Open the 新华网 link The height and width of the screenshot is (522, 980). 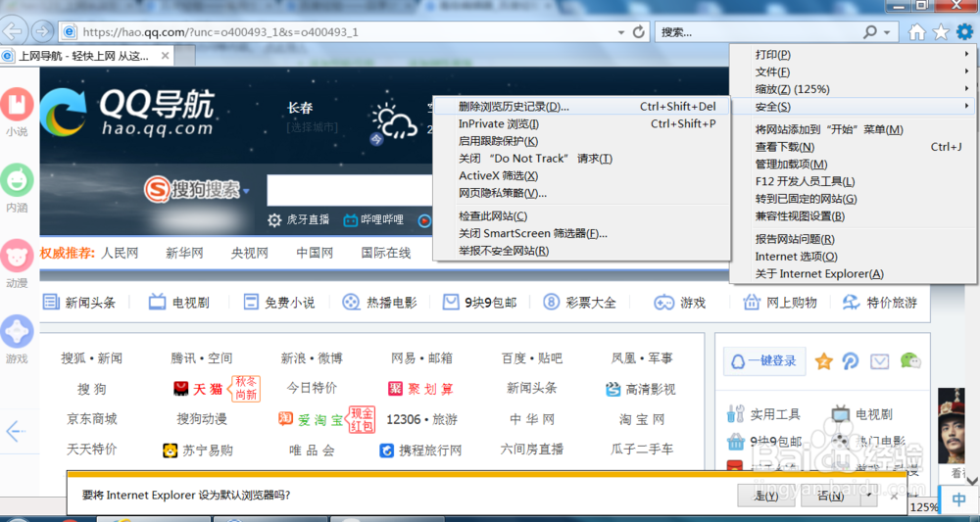point(184,253)
